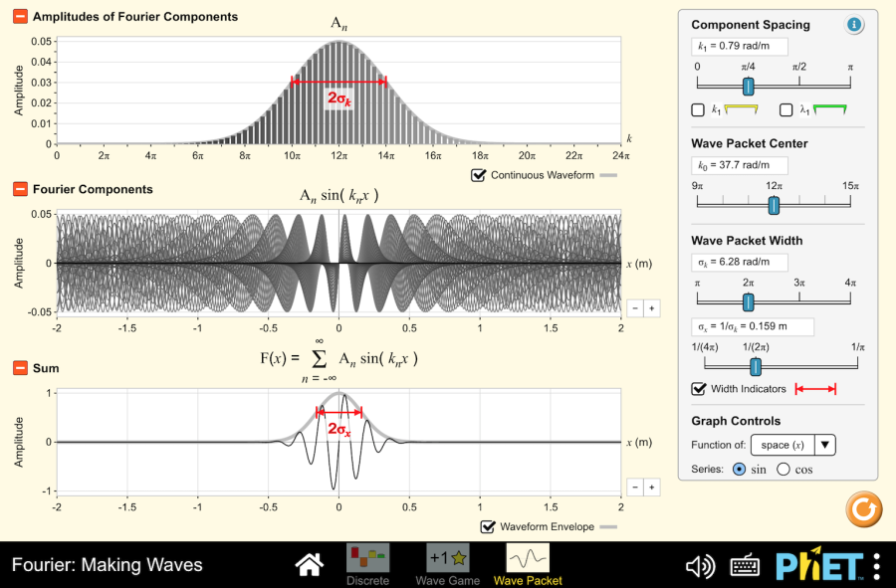Click the Wave Packet Center slider thumb
Viewport: 896px width, 588px height.
774,205
